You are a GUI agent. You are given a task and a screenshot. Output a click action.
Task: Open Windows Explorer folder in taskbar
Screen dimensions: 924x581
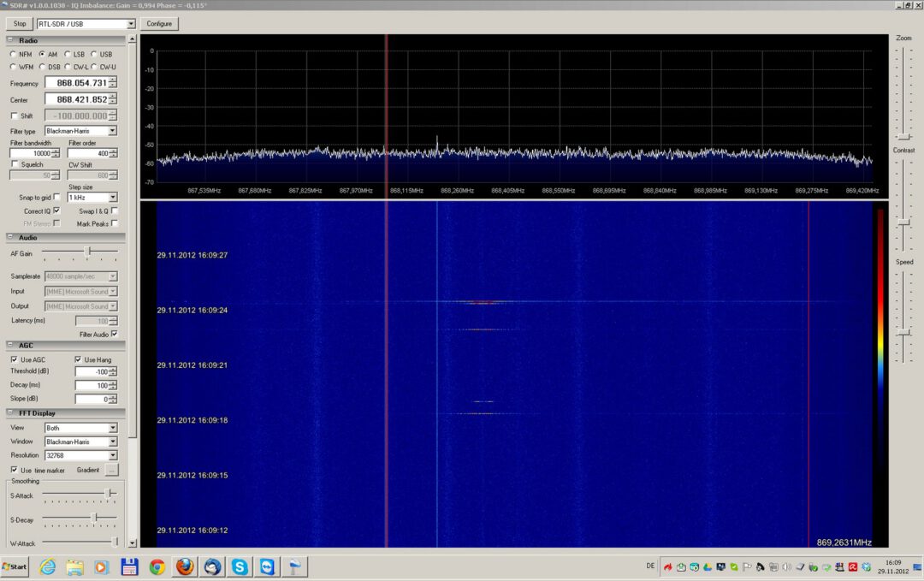pyautogui.click(x=74, y=566)
